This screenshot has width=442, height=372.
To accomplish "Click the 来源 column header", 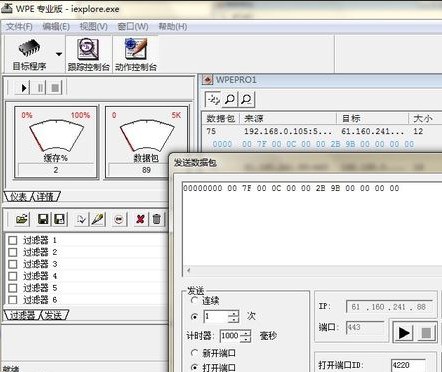I will tap(288, 119).
